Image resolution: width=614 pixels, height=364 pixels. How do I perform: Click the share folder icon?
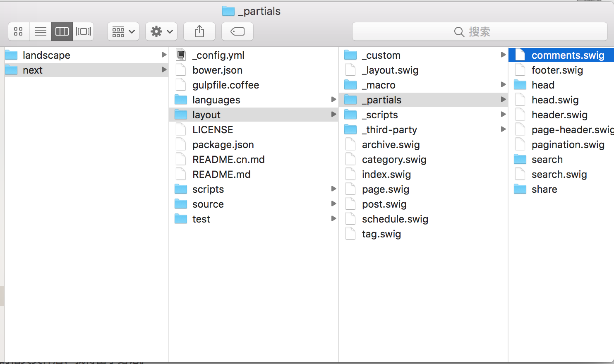pos(520,189)
